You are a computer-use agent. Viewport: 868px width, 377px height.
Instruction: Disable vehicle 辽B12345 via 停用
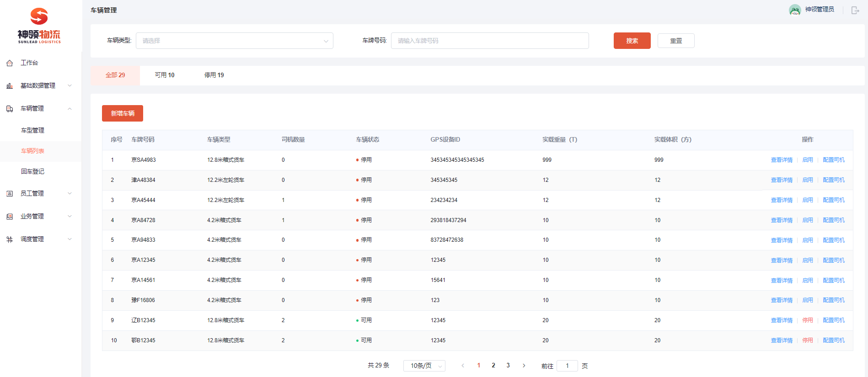click(808, 320)
